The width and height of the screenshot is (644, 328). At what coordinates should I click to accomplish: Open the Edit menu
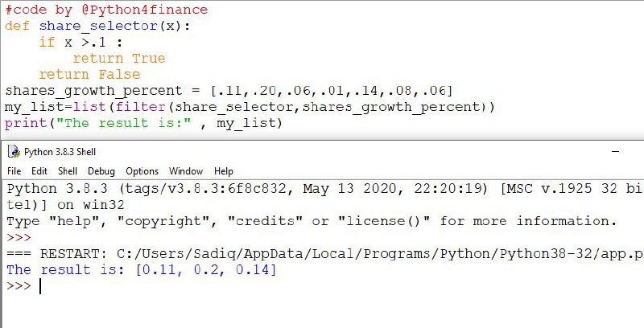(x=39, y=171)
